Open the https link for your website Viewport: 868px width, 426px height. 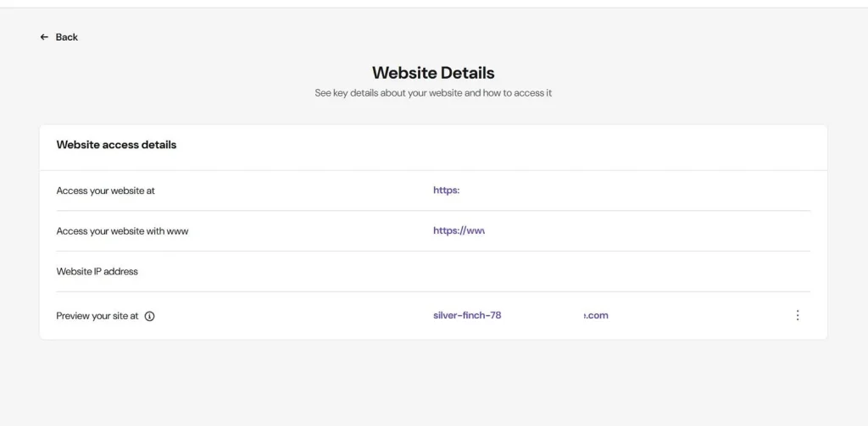coord(446,191)
